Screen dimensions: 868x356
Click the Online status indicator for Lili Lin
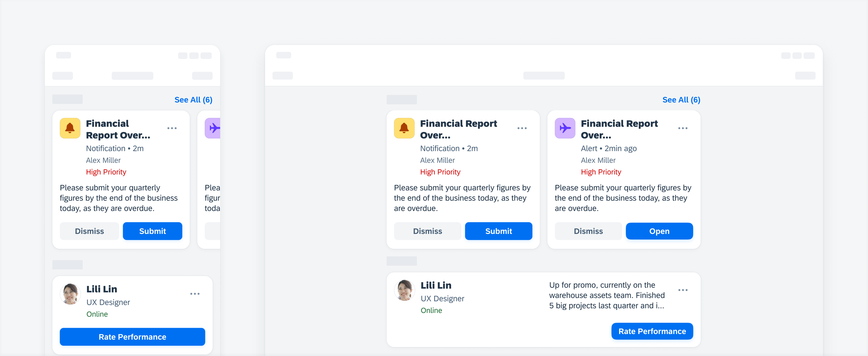97,314
